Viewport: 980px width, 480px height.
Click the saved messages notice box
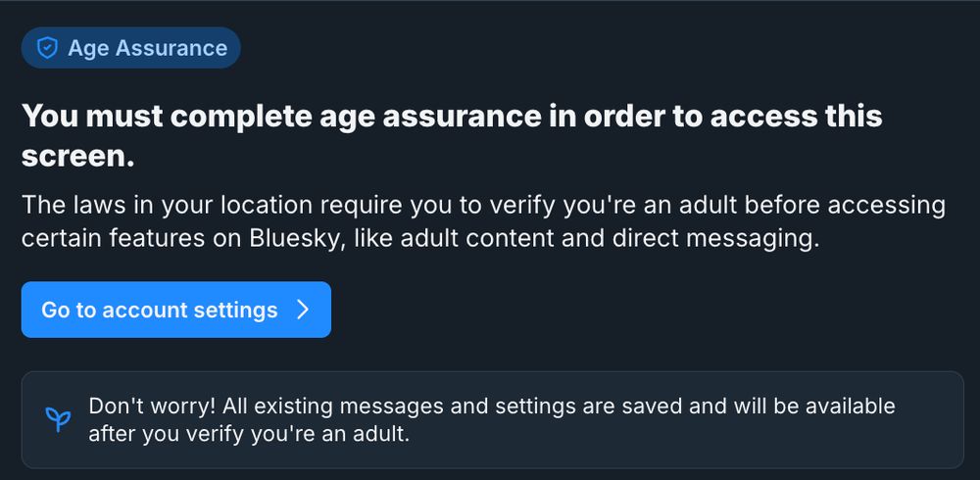pyautogui.click(x=493, y=420)
